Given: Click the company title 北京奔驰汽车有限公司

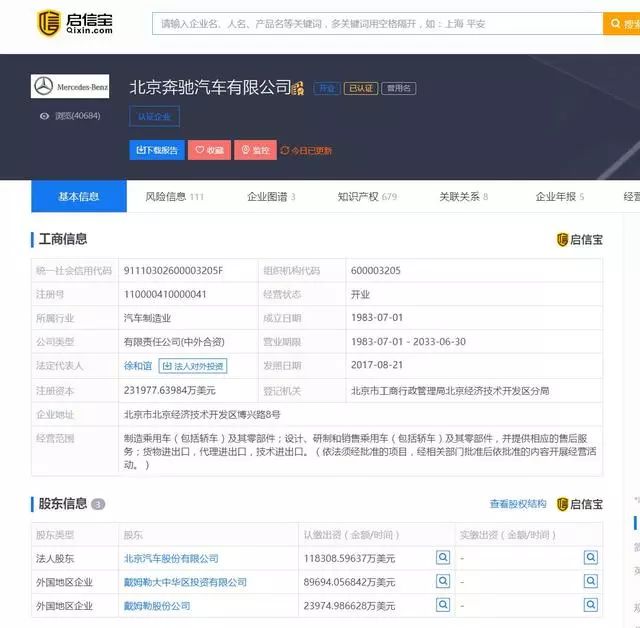Looking at the screenshot, I should [x=210, y=87].
